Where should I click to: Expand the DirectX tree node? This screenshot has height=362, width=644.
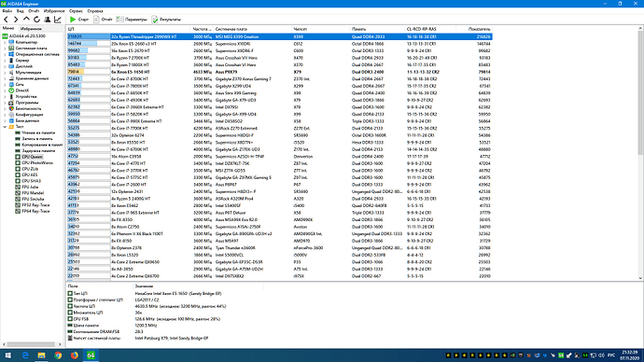point(5,90)
